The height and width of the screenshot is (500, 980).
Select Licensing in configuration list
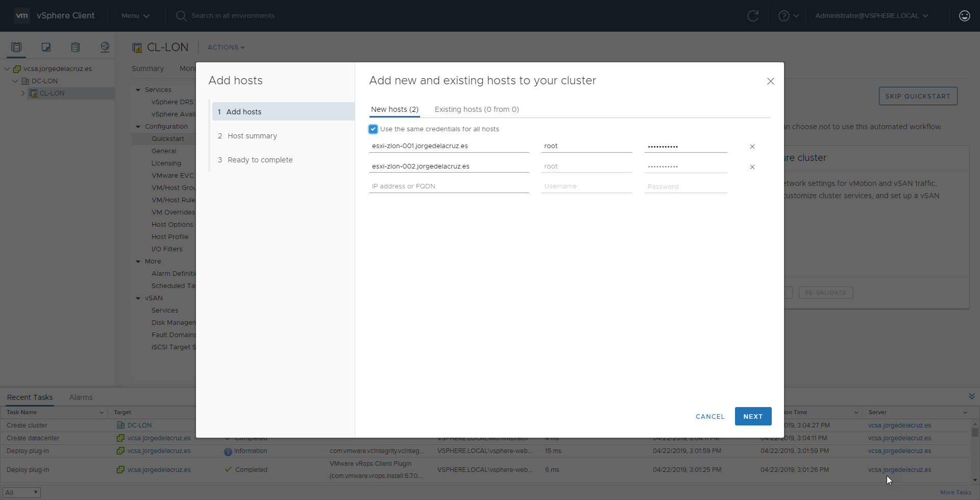pyautogui.click(x=166, y=163)
